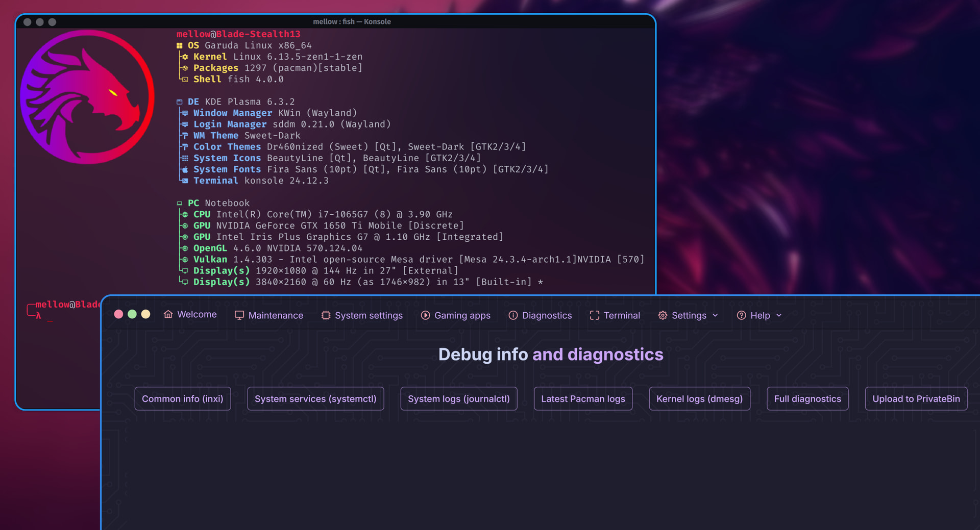980x530 pixels.
Task: Open Gaming apps via play icon
Action: 425,315
